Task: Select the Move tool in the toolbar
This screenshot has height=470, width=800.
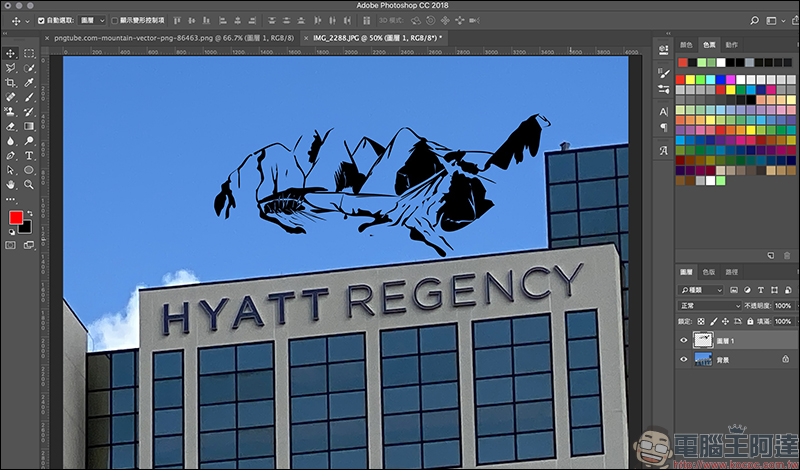Action: [10, 53]
